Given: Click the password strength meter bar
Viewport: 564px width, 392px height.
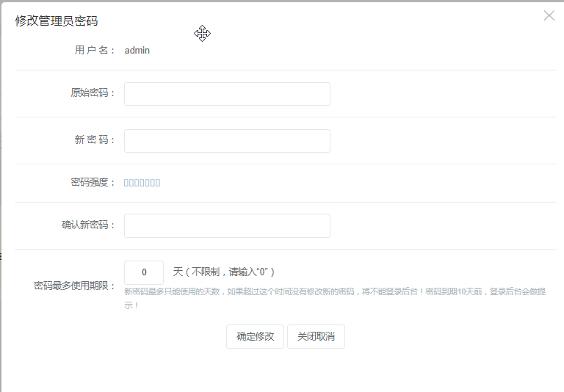Looking at the screenshot, I should [x=142, y=183].
